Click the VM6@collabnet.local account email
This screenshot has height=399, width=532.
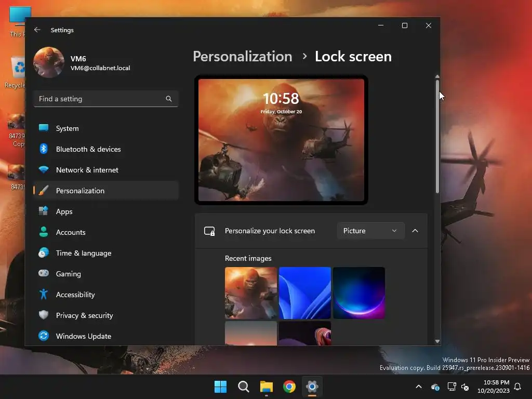[100, 68]
